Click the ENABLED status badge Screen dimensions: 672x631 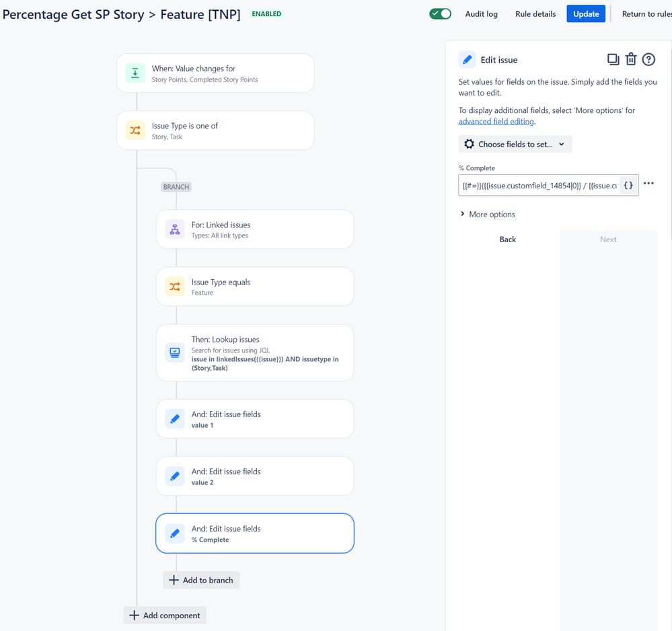pos(266,13)
